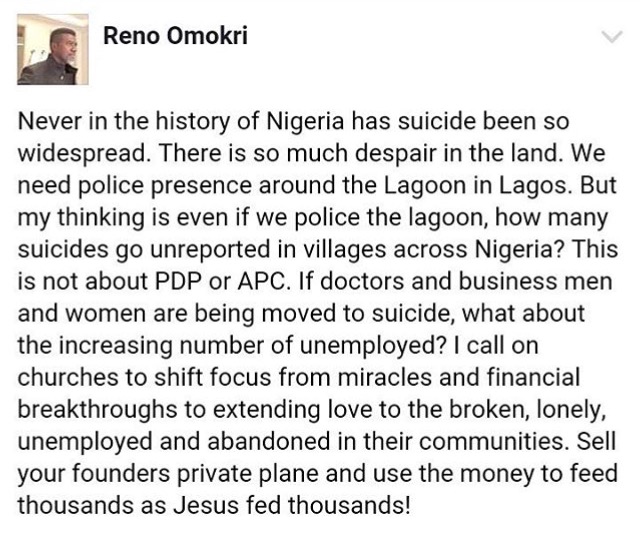Screen dimensions: 640x536
Task: Click the line starting 'unemployed and abandoned'
Action: point(316,442)
